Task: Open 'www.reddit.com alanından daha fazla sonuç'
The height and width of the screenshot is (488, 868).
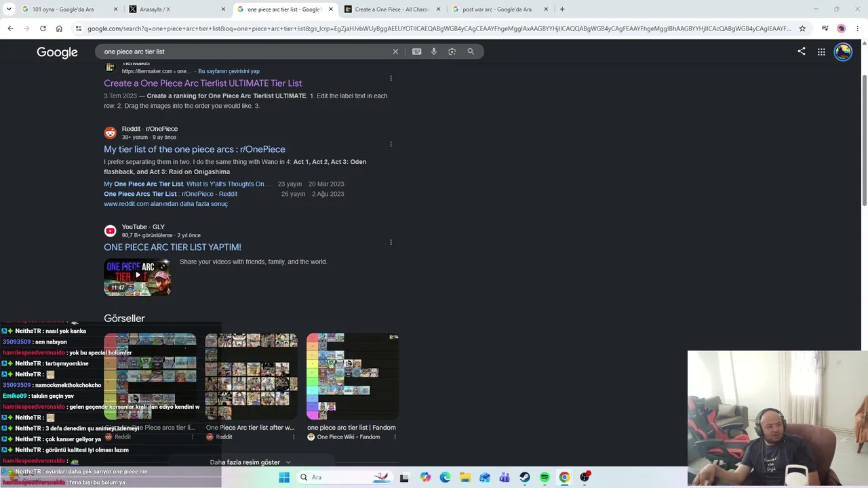Action: [x=165, y=204]
